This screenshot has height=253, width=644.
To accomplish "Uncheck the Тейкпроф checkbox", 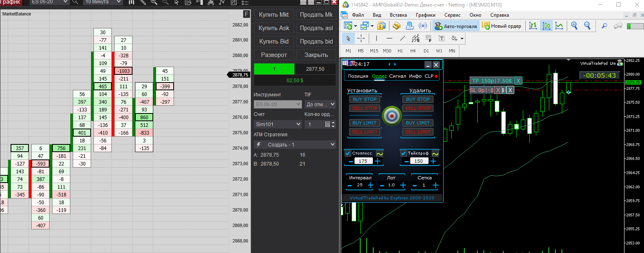I will [x=403, y=153].
